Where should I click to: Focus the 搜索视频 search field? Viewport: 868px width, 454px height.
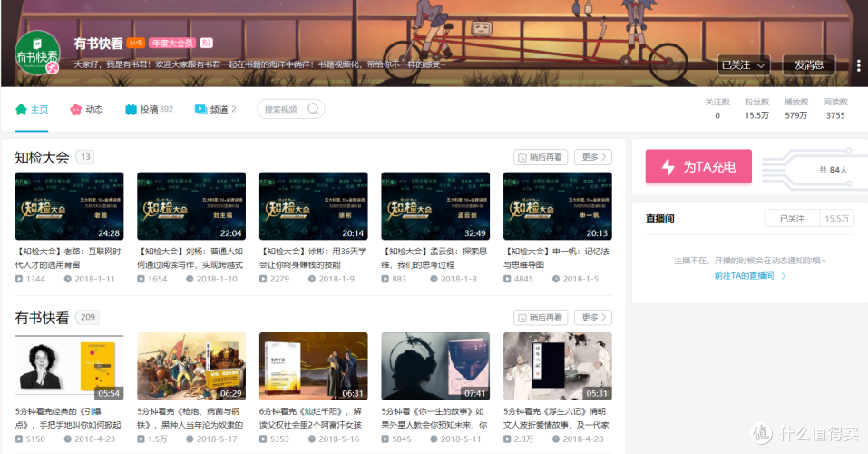290,109
